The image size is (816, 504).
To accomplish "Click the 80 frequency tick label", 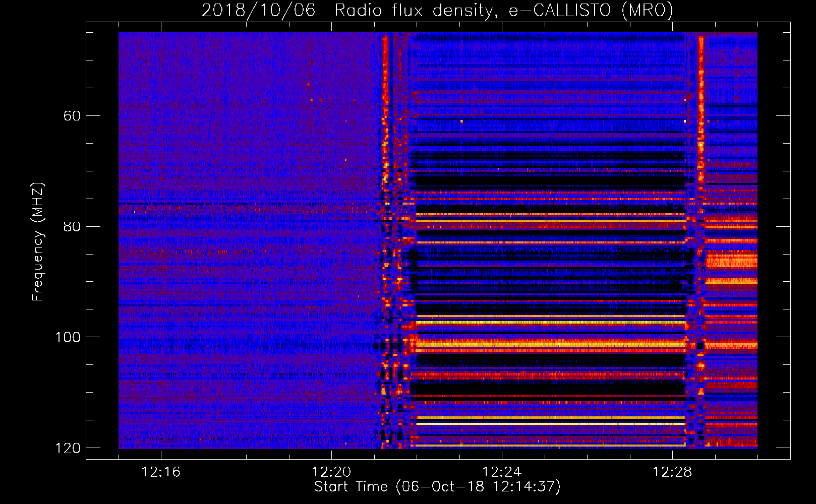I will (72, 226).
